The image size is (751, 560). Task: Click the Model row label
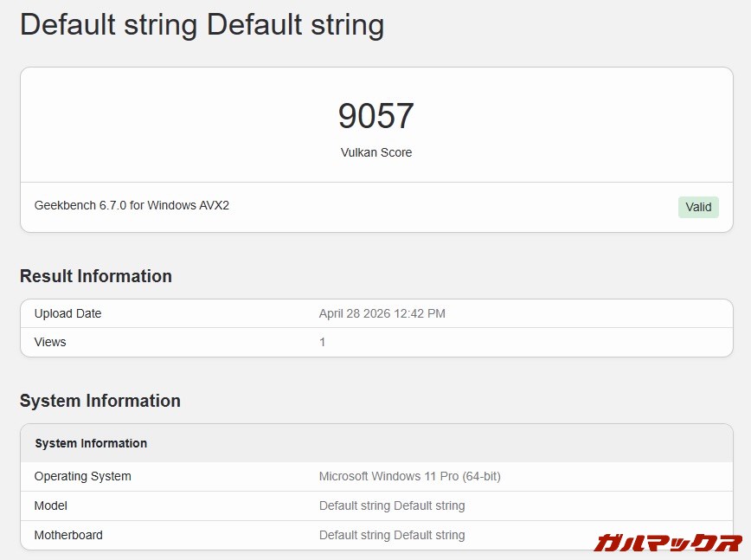(x=51, y=505)
